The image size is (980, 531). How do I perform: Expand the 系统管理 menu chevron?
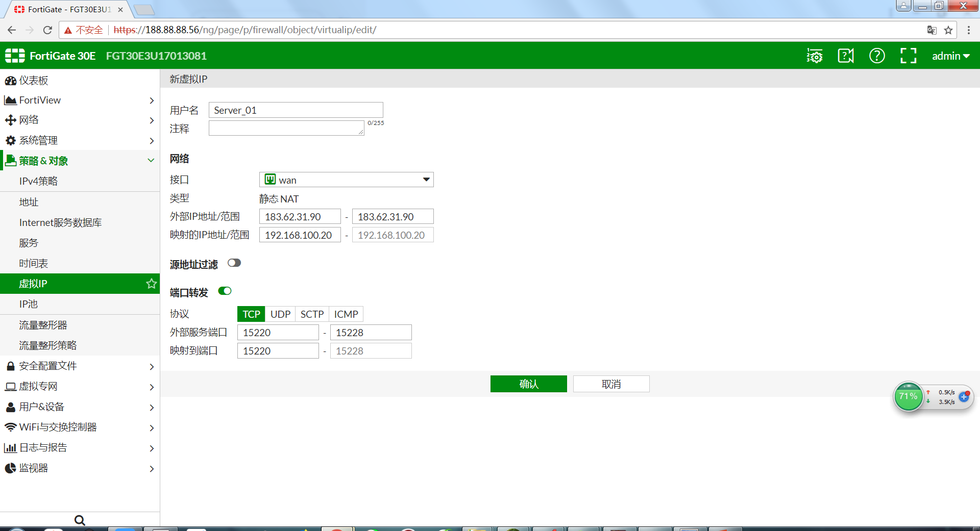[x=152, y=140]
